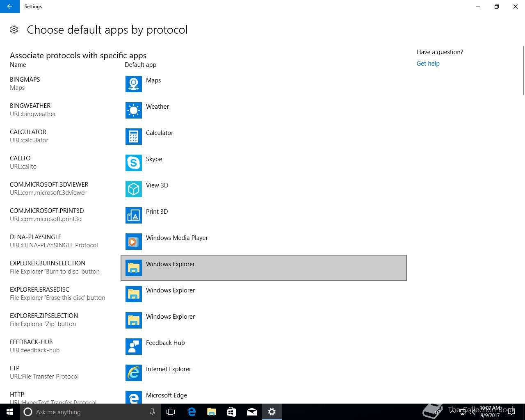The width and height of the screenshot is (525, 420).
Task: Change default app labeled Weather
Action: [264, 110]
